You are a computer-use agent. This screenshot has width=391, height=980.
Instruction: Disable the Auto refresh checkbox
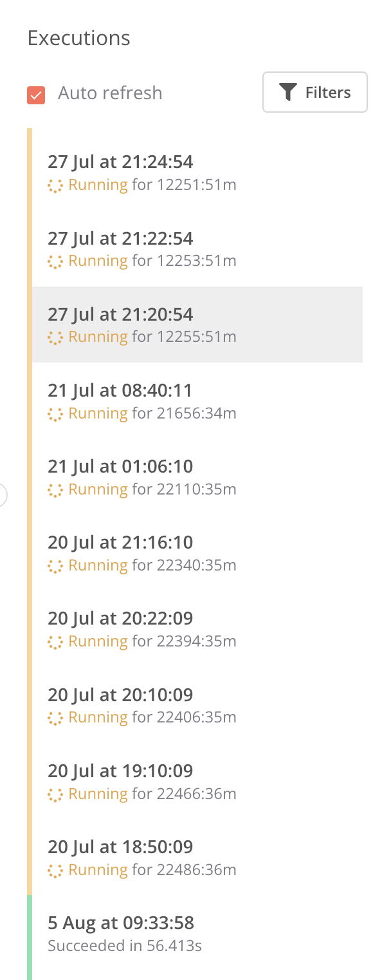click(x=36, y=95)
